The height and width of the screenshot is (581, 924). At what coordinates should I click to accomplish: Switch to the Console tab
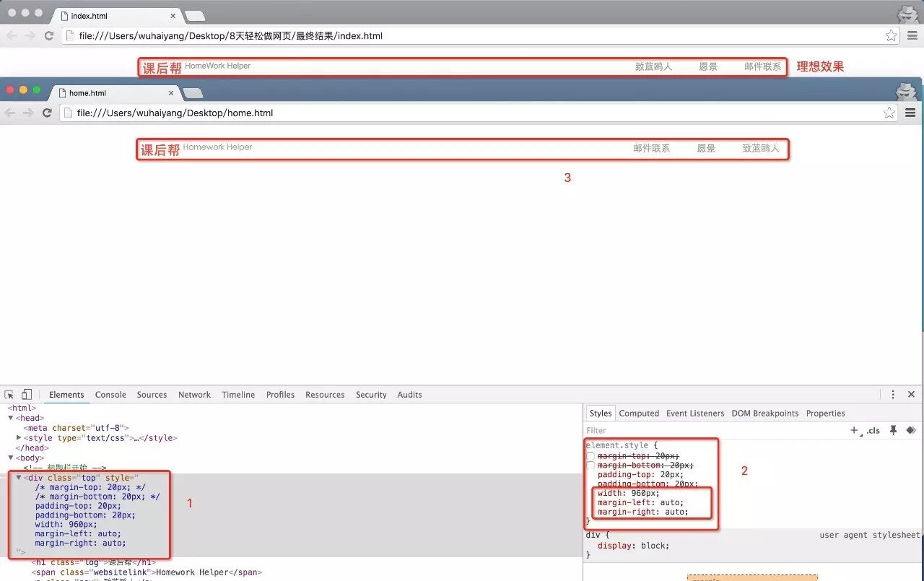pos(110,395)
